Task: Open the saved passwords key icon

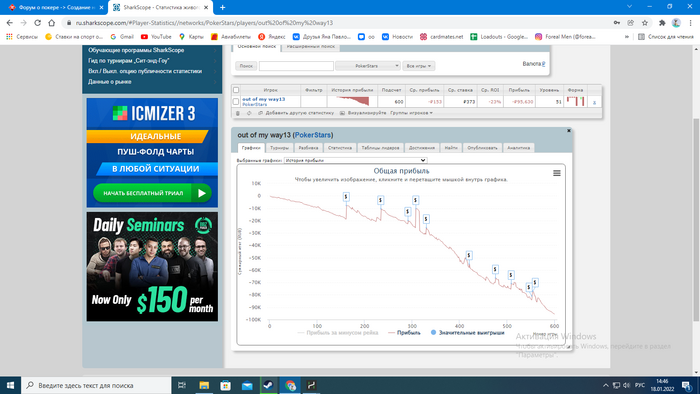Action: click(617, 23)
